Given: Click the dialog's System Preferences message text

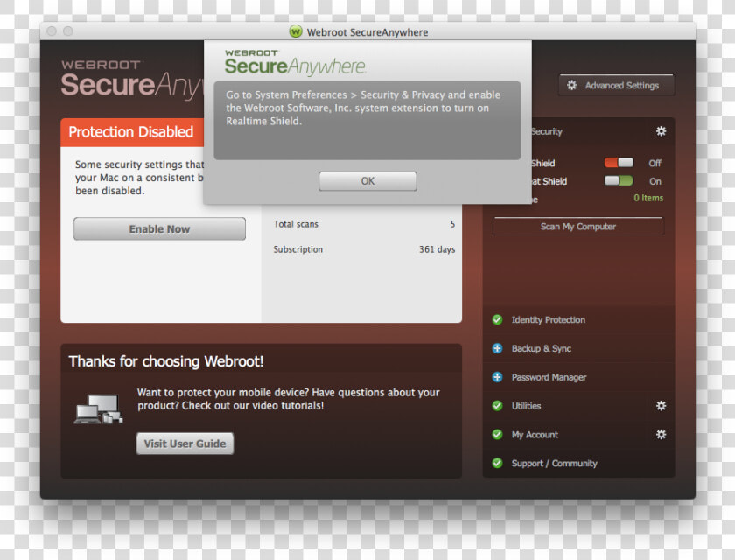Looking at the screenshot, I should (363, 108).
